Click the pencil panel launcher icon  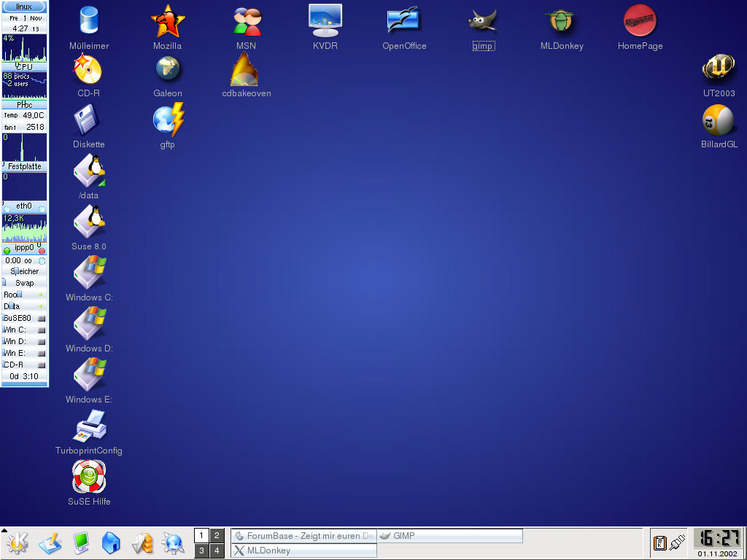pyautogui.click(x=50, y=542)
